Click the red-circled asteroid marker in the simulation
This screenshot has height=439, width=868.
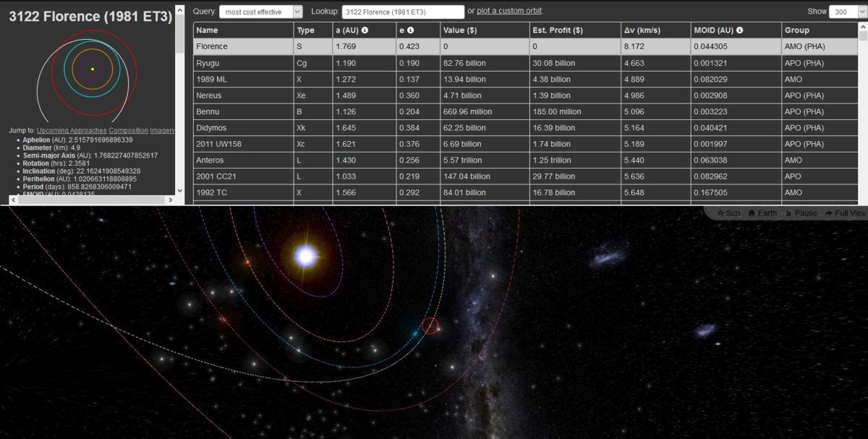pyautogui.click(x=430, y=326)
